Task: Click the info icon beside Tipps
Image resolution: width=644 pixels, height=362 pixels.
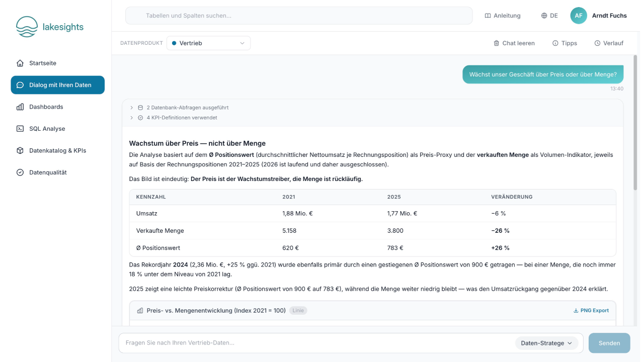Action: click(x=555, y=43)
